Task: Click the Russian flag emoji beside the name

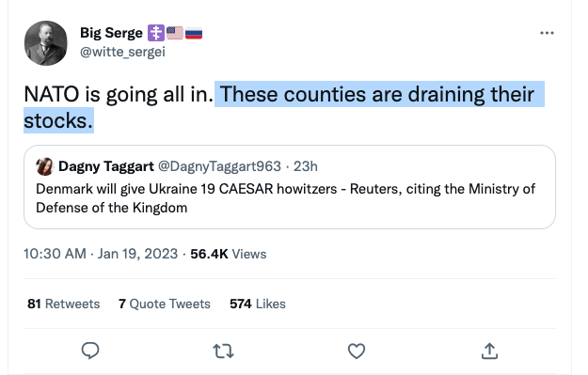Action: [x=194, y=33]
